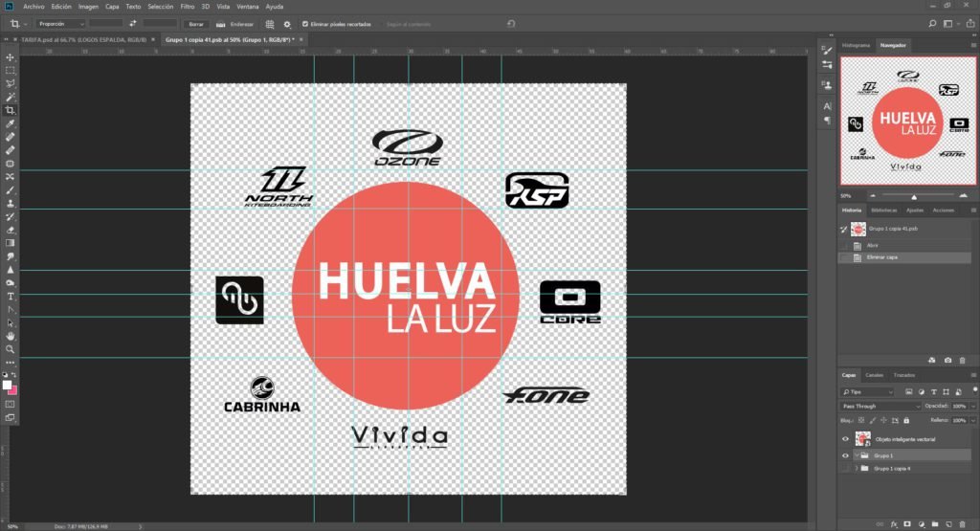The image size is (980, 531).
Task: Collapse the Grupo 1 group
Action: pyautogui.click(x=857, y=455)
